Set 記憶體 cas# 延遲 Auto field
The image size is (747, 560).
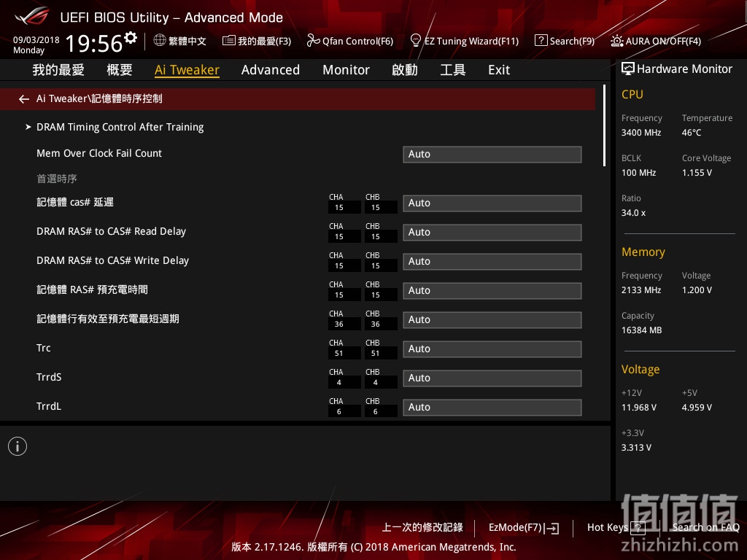pos(492,203)
